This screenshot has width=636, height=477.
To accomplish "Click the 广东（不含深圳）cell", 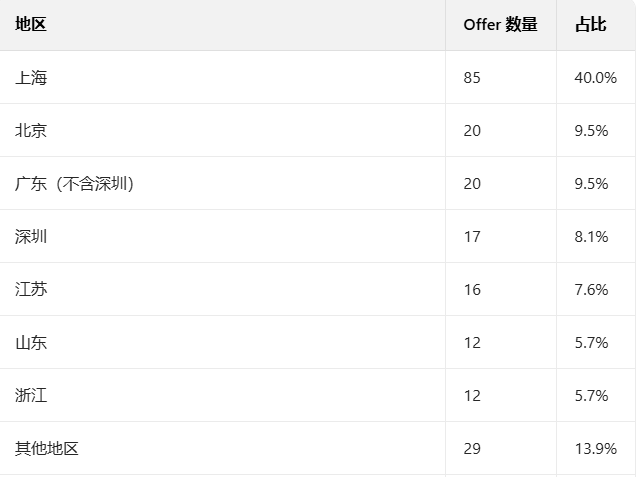I will point(75,184).
